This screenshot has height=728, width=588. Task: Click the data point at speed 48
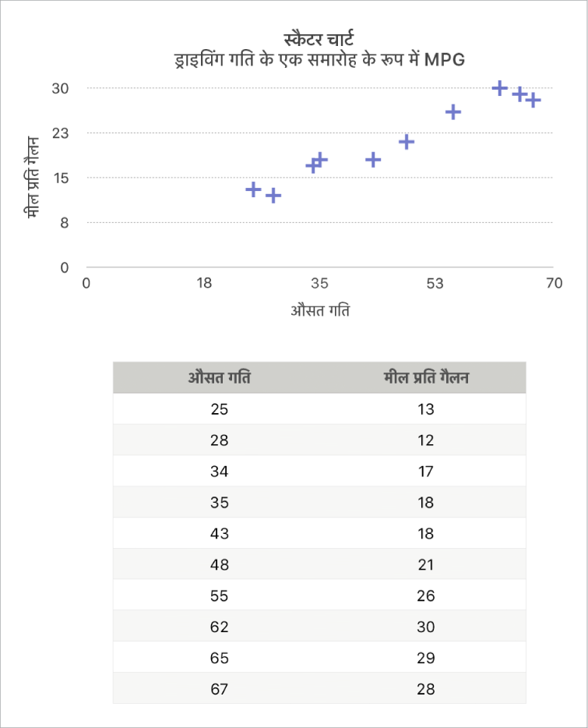(407, 142)
